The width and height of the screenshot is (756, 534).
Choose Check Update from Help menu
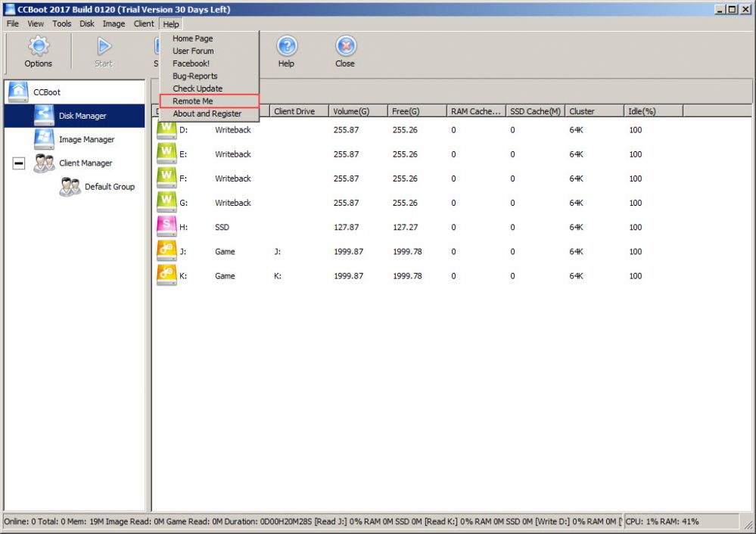click(210, 88)
